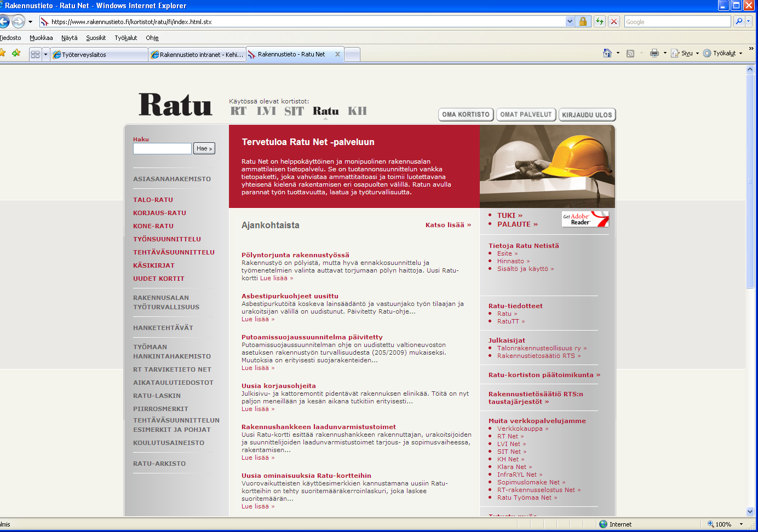Open Ratu-kortiston päätoimikunta link
The width and height of the screenshot is (758, 532).
544,375
